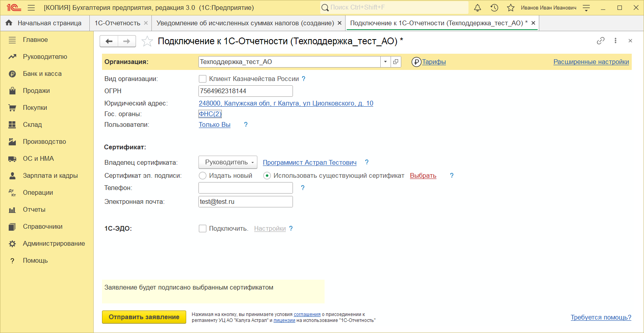Show help for Клиент Казначейства России question mark
Image resolution: width=644 pixels, height=333 pixels.
pyautogui.click(x=304, y=79)
